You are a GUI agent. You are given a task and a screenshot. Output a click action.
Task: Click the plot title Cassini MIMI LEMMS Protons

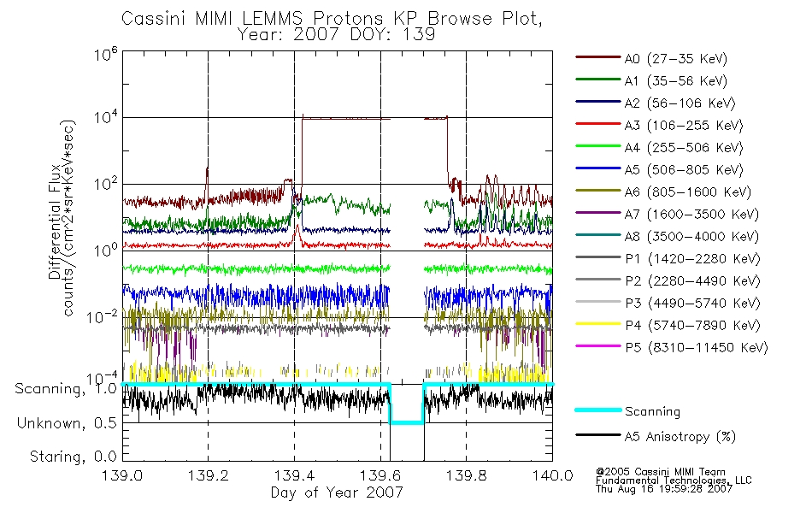tap(332, 19)
